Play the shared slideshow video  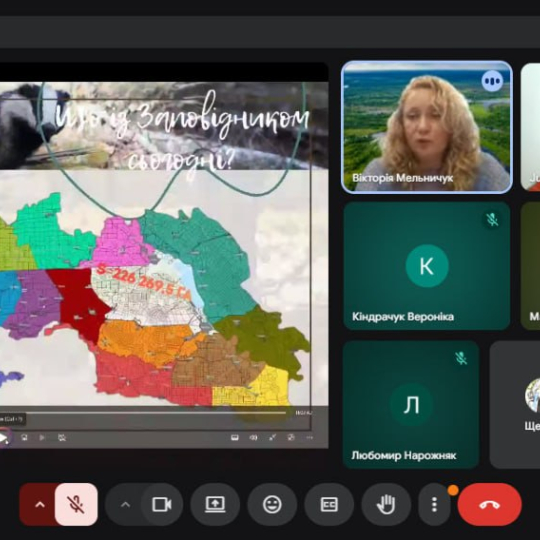(3, 438)
